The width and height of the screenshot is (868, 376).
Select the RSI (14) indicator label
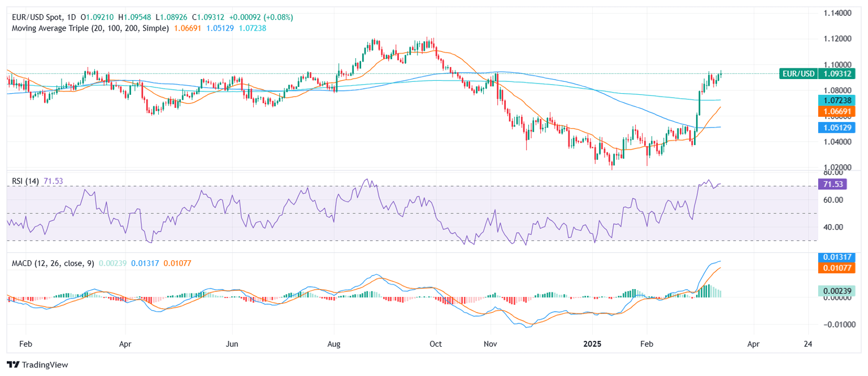(26, 181)
